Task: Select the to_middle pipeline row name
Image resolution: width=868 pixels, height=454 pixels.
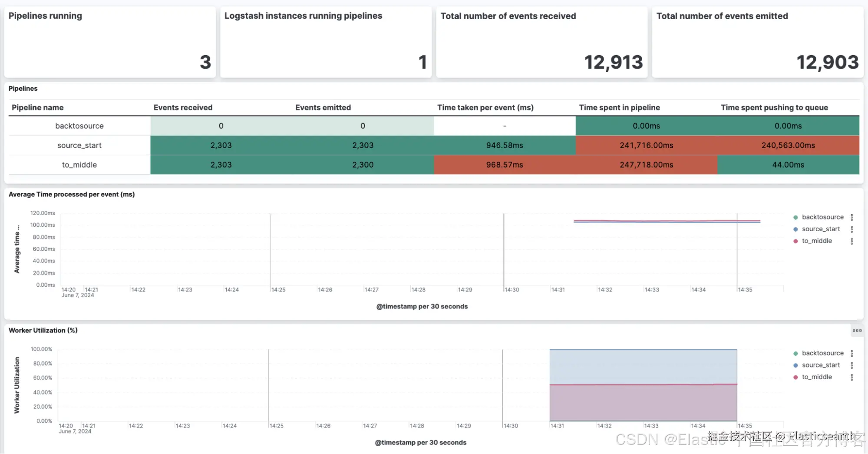Action: tap(79, 165)
